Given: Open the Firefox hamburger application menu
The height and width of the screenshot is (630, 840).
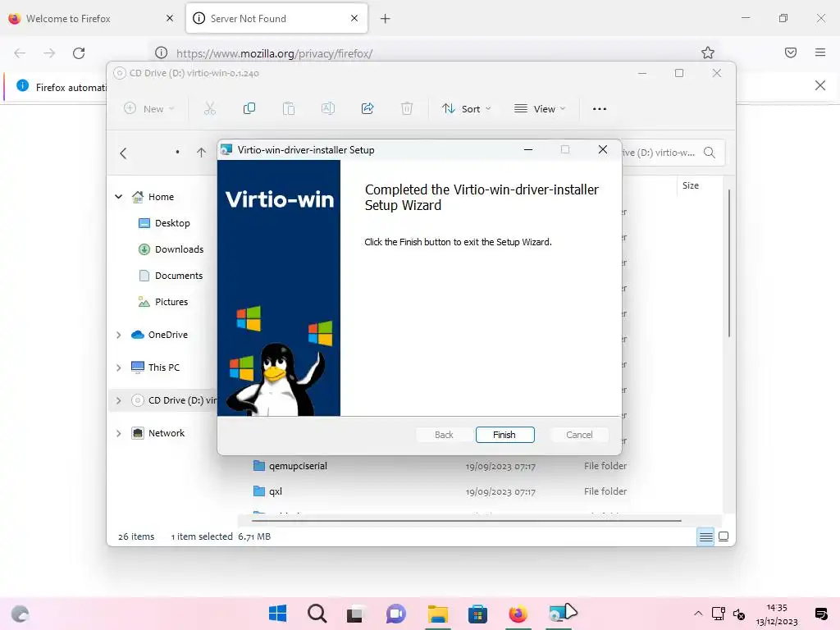Looking at the screenshot, I should (x=820, y=52).
